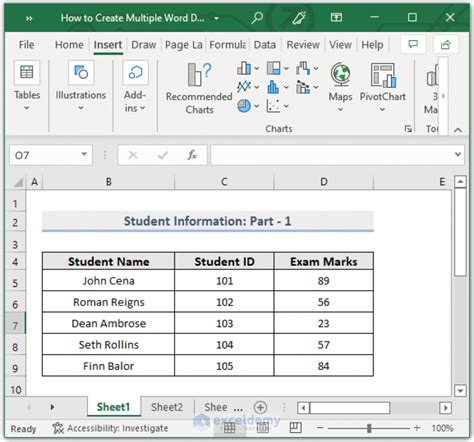
Task: Insert a statistic histogram chart
Action: point(274,87)
